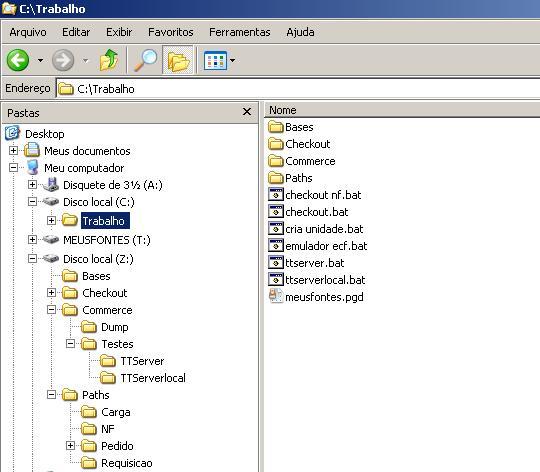Open the Forward history dropdown arrow
This screenshot has width=540, height=472.
pos(85,61)
